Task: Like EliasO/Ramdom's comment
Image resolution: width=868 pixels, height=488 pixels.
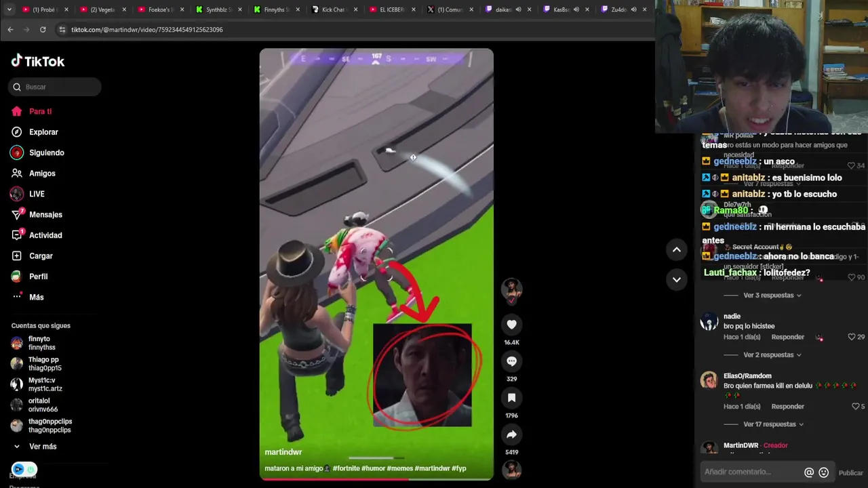Action: click(x=855, y=407)
